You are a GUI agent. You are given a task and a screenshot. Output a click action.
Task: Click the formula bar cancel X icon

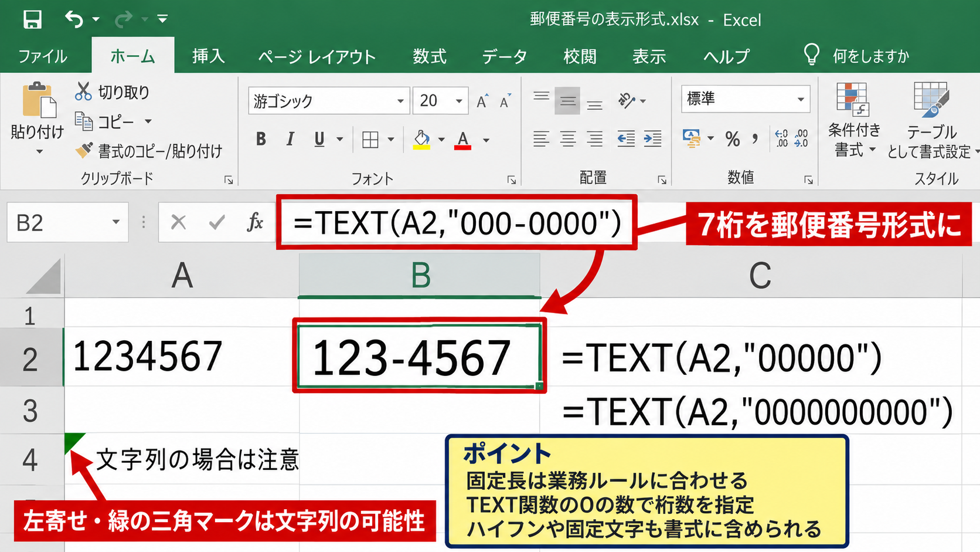(x=178, y=222)
